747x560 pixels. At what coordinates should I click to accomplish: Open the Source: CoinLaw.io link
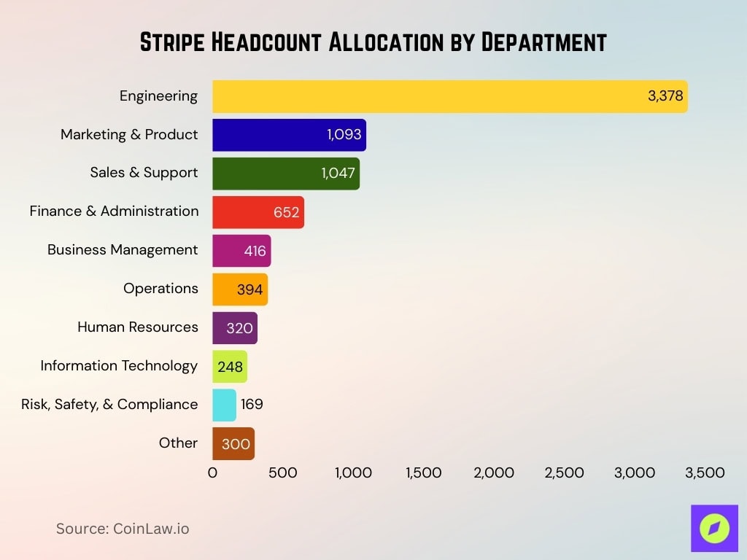(x=123, y=529)
